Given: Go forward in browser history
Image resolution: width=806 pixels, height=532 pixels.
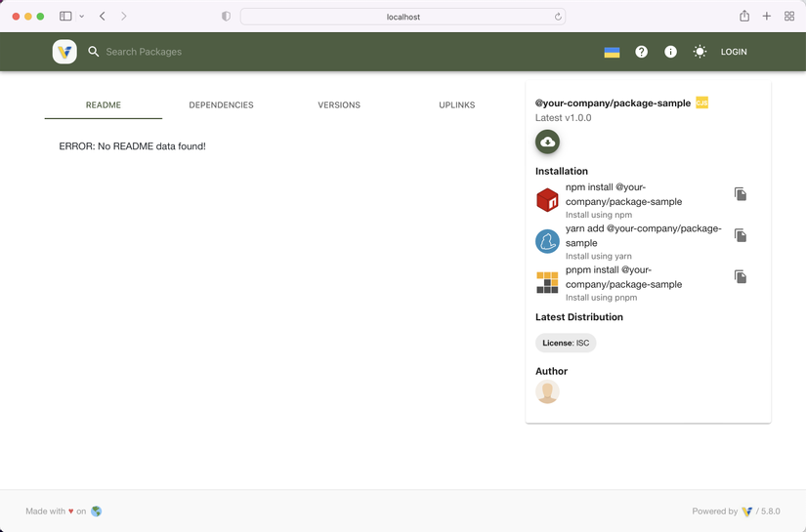Looking at the screenshot, I should 124,17.
